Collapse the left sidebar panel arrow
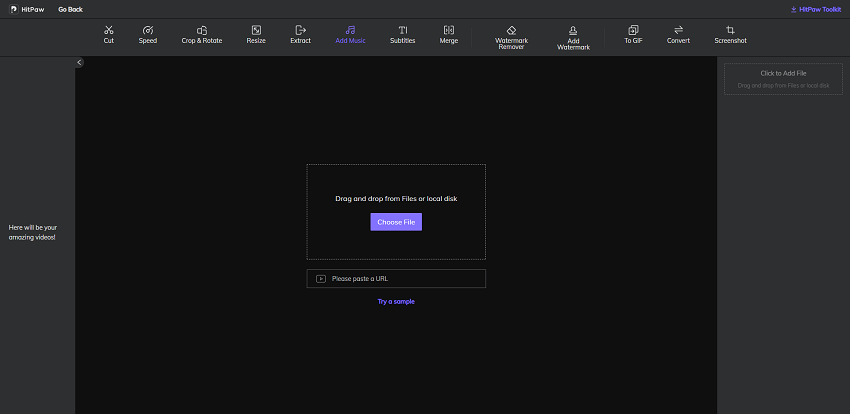Image resolution: width=850 pixels, height=414 pixels. tap(80, 62)
